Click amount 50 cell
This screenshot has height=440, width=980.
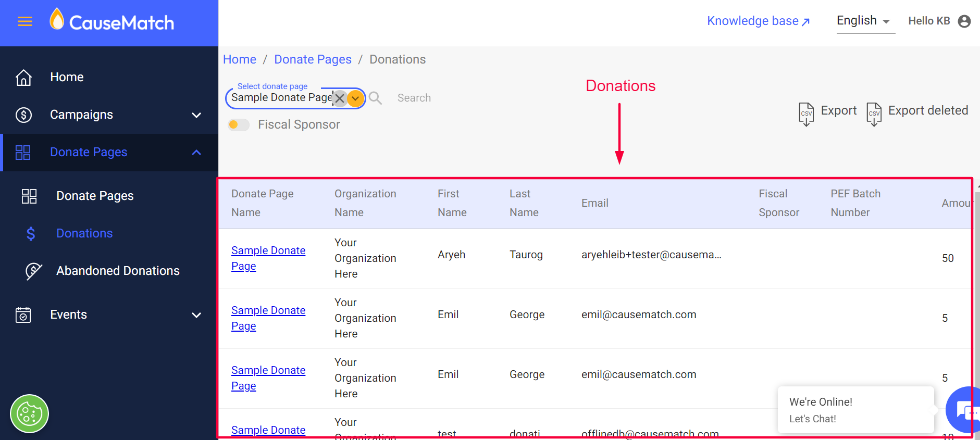click(x=948, y=258)
